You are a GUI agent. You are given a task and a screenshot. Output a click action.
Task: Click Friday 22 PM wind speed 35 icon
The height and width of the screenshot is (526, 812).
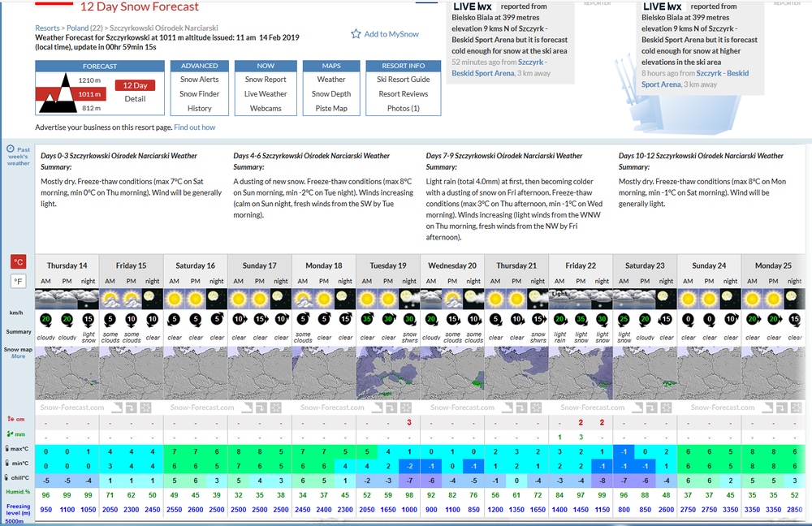[581, 319]
